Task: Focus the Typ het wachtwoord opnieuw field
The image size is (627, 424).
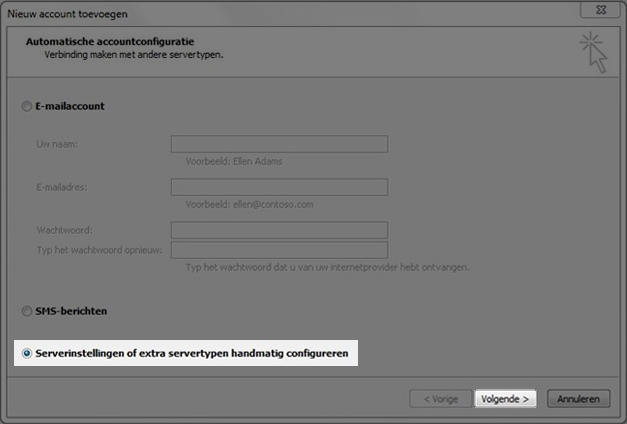Action: 280,250
